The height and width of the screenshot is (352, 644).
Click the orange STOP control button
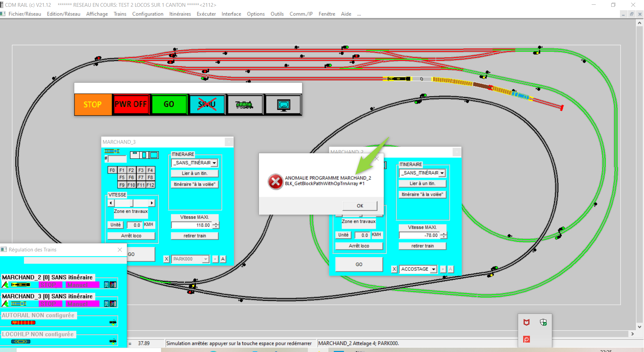click(93, 105)
